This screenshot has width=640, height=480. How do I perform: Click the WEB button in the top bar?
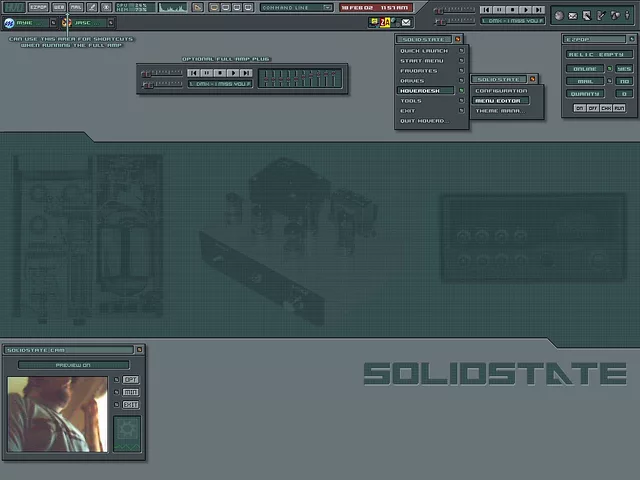point(59,7)
